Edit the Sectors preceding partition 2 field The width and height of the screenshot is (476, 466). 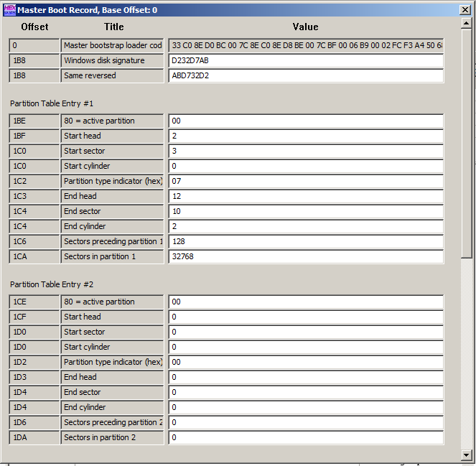coord(306,422)
